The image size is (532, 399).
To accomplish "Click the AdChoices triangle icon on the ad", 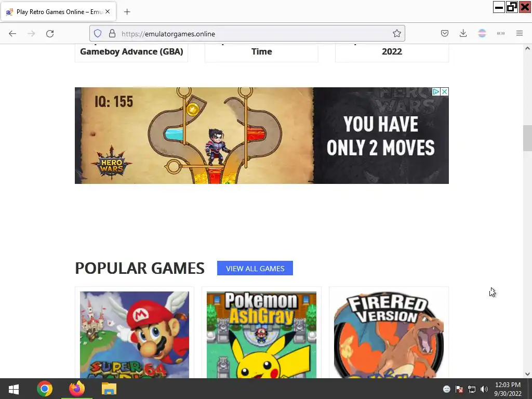I will 436,91.
